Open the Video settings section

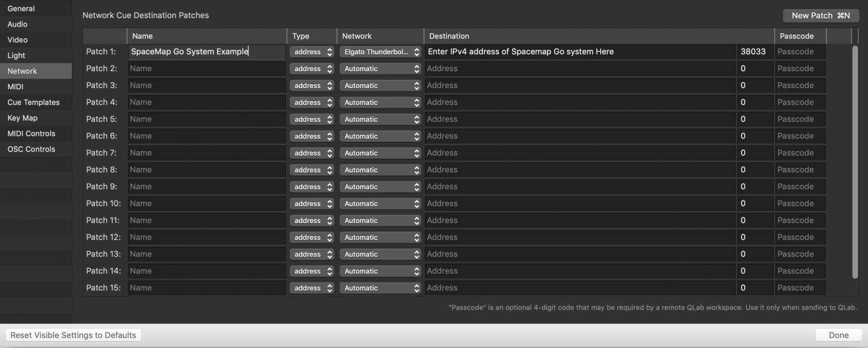pyautogui.click(x=36, y=40)
